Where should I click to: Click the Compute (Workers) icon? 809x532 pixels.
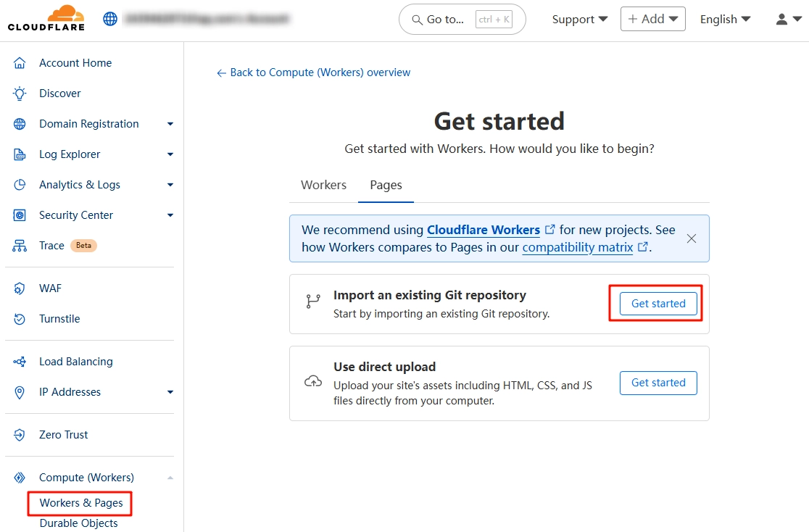(x=20, y=478)
